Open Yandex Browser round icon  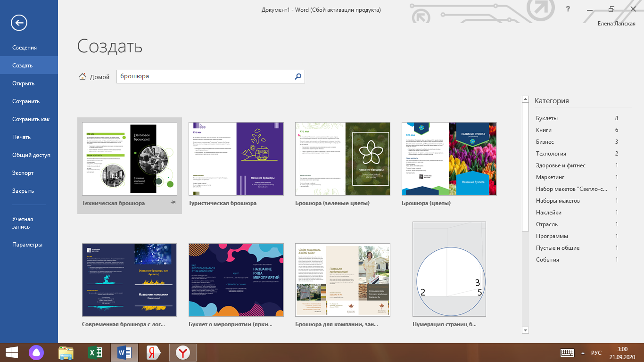point(183,353)
